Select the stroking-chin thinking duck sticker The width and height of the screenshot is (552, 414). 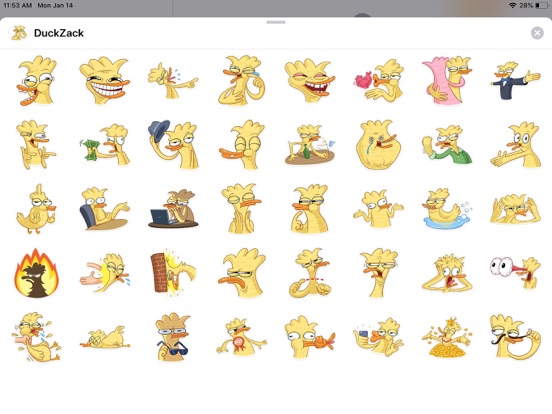click(x=310, y=208)
